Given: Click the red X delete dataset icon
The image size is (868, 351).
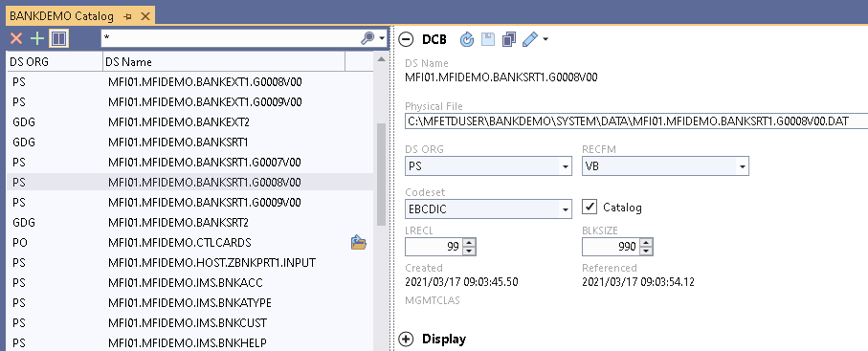Looking at the screenshot, I should tap(16, 39).
